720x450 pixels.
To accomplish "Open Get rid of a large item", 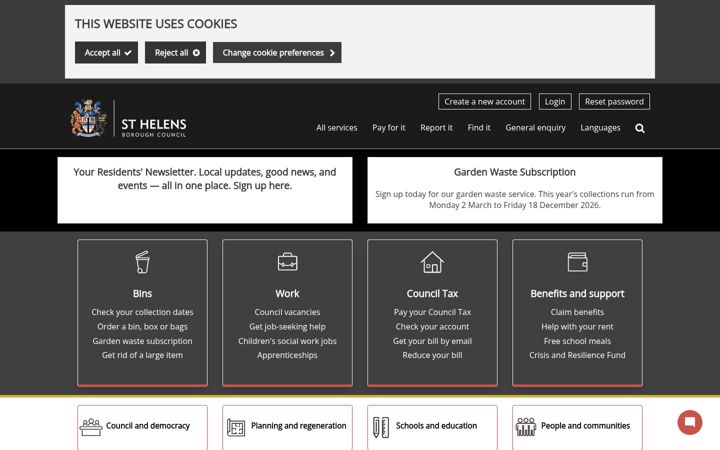I will (142, 355).
